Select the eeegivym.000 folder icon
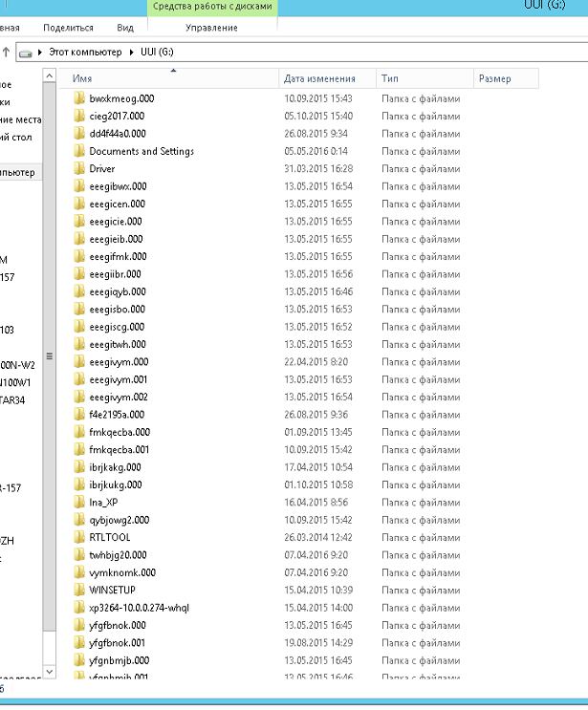The height and width of the screenshot is (710, 588). 79,362
